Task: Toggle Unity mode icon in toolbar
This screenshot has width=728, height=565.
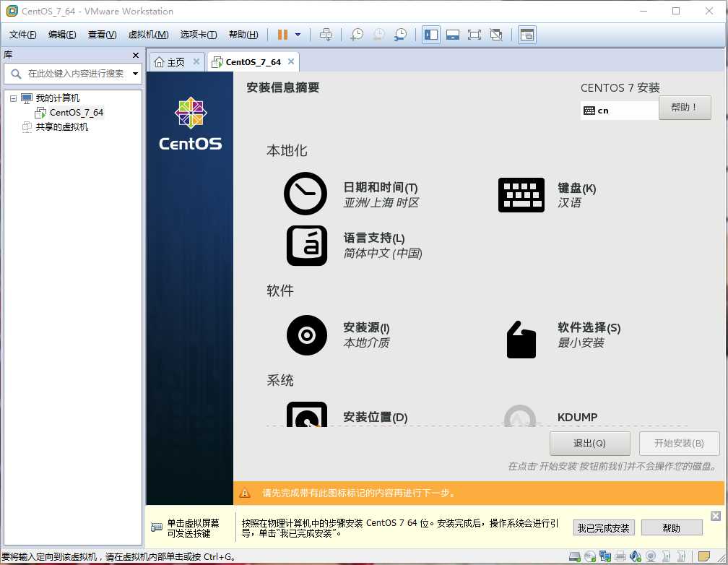Action: tap(496, 35)
